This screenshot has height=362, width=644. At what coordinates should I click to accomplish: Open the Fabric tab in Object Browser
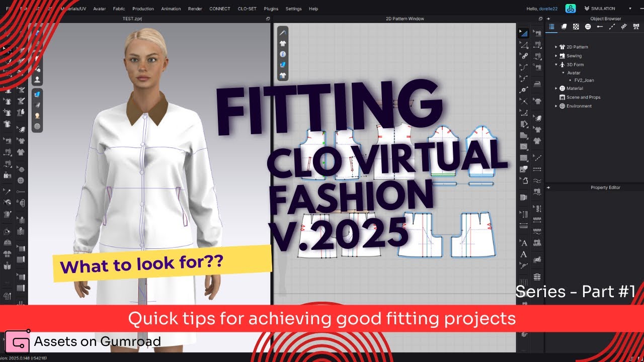coord(564,27)
